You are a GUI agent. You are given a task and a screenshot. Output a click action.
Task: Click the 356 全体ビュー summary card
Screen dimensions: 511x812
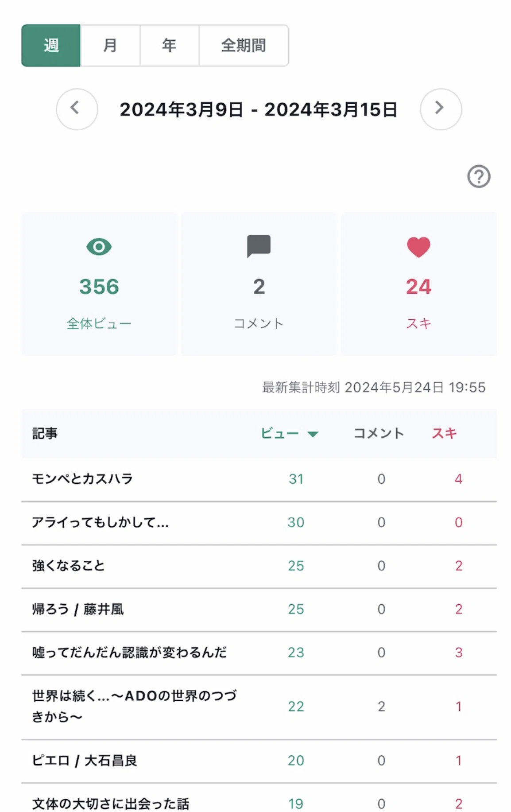point(99,284)
